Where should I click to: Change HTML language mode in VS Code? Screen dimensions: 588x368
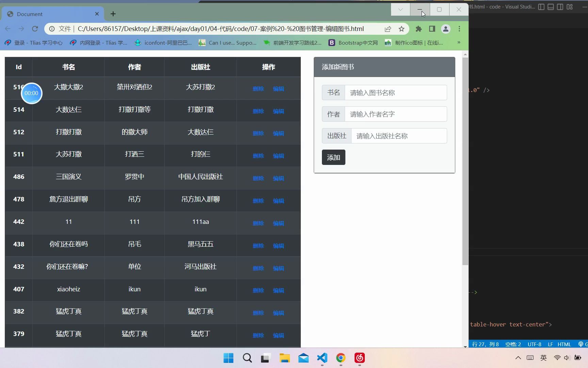click(x=564, y=344)
